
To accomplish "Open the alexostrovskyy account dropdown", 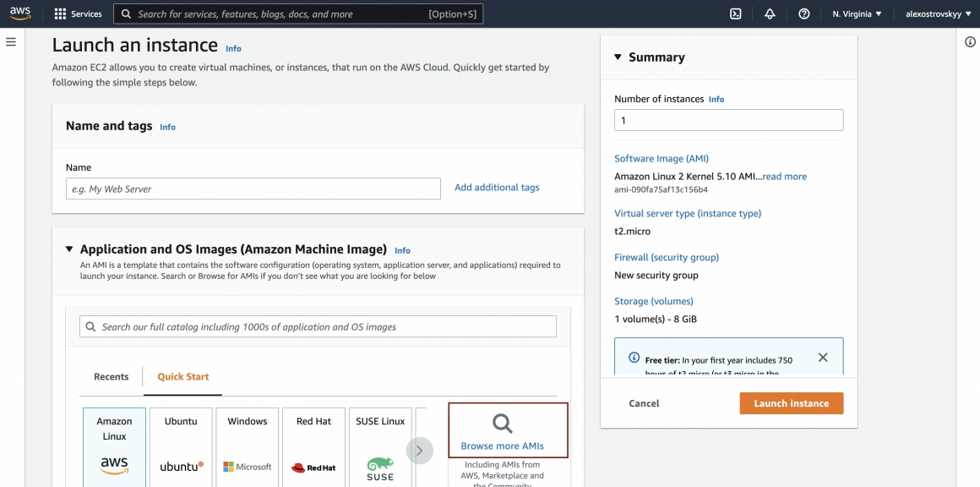I will click(x=938, y=14).
